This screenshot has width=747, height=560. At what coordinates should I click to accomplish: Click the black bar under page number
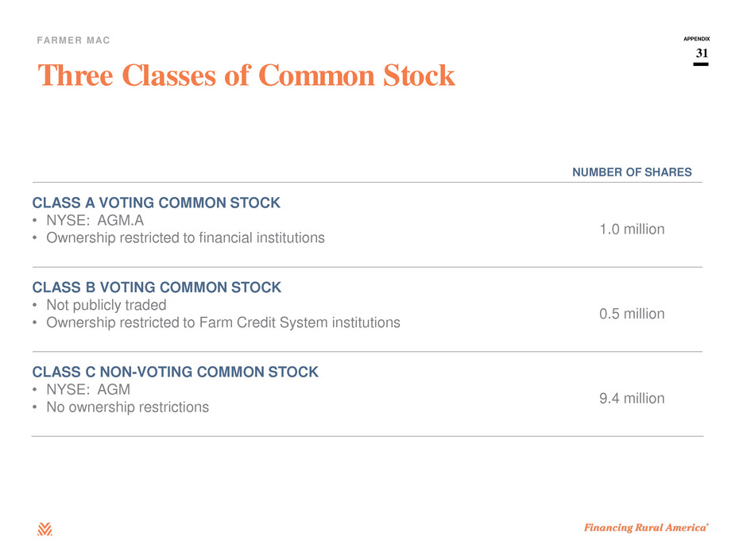[701, 64]
